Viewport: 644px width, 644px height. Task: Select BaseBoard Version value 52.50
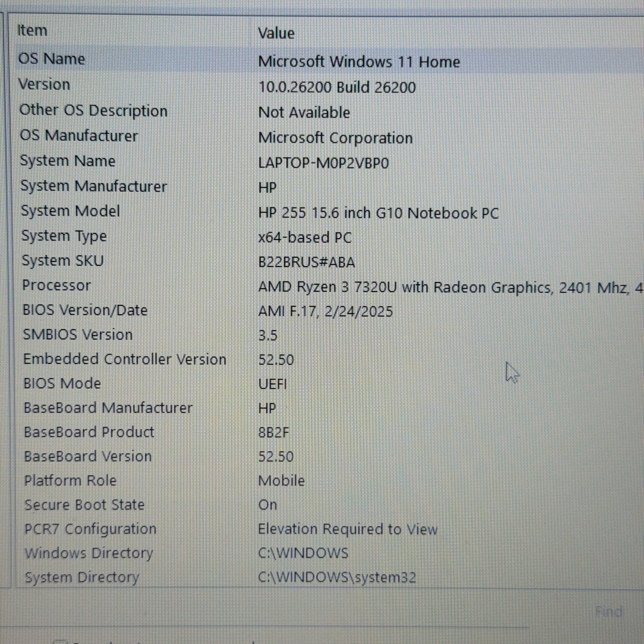click(x=276, y=456)
